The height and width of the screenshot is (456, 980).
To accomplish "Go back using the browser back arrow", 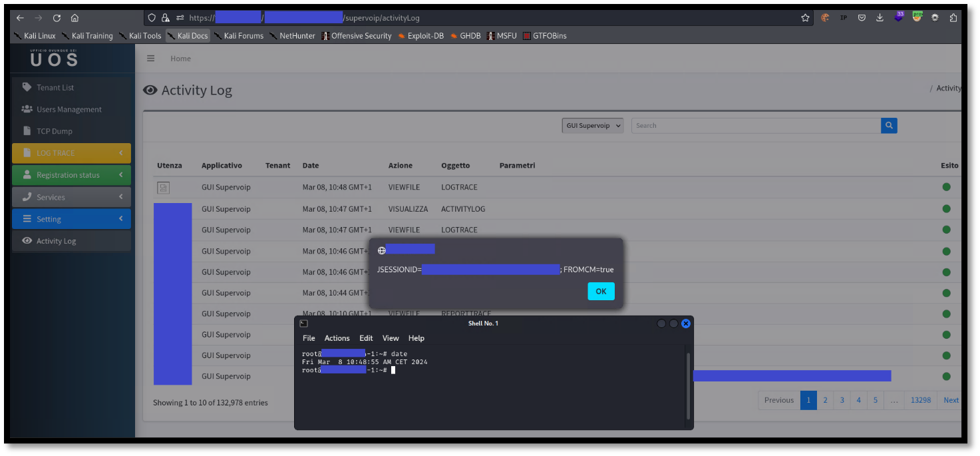I will click(x=20, y=18).
